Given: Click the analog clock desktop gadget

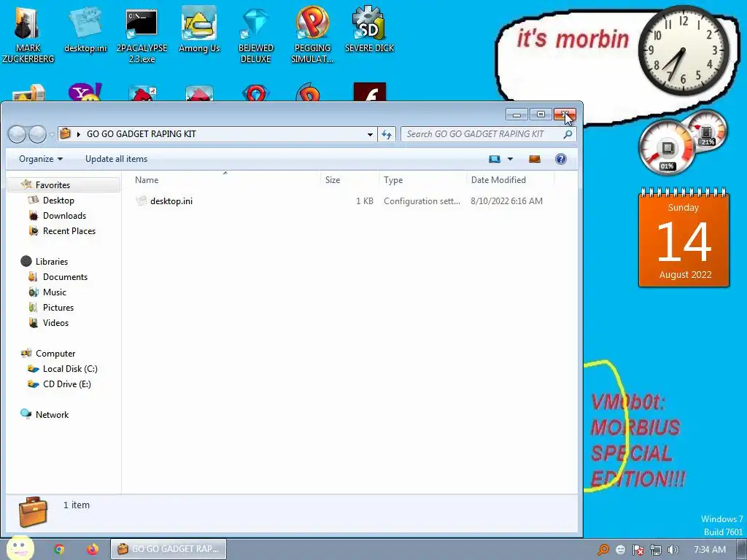Looking at the screenshot, I should pyautogui.click(x=683, y=50).
